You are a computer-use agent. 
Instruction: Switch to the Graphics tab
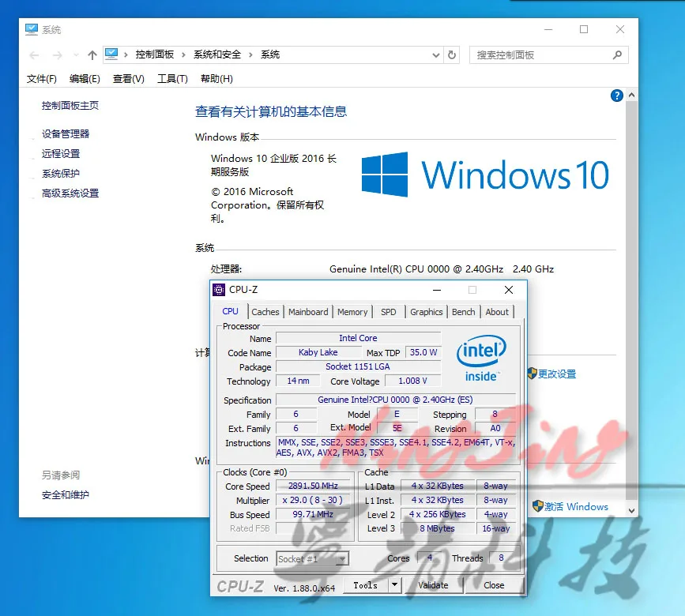pos(427,312)
